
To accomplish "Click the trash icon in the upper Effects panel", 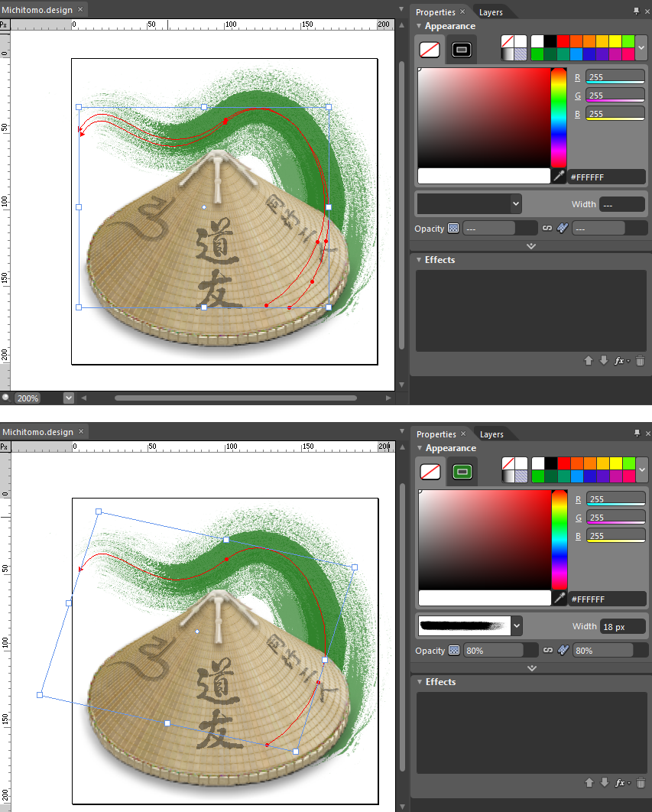I will 640,360.
